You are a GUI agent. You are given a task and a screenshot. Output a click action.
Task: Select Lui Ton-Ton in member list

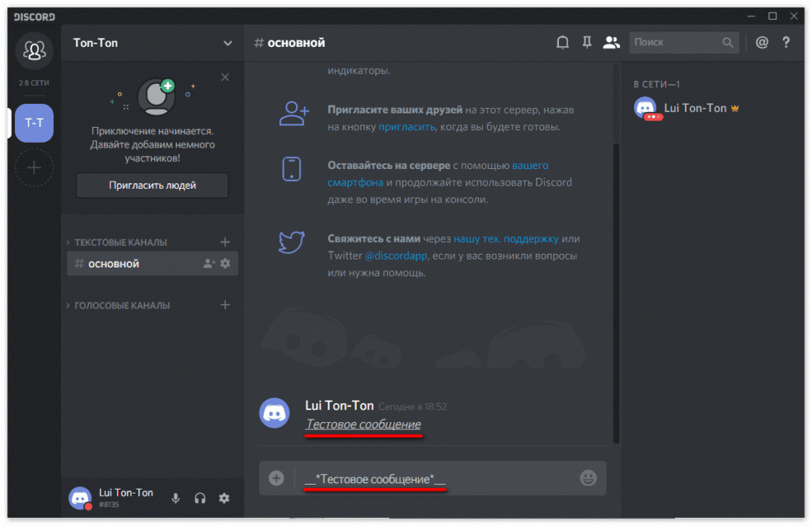[x=686, y=109]
